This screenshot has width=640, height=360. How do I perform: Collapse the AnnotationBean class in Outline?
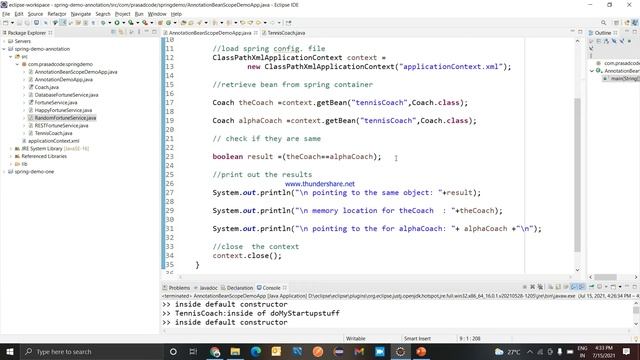592,71
